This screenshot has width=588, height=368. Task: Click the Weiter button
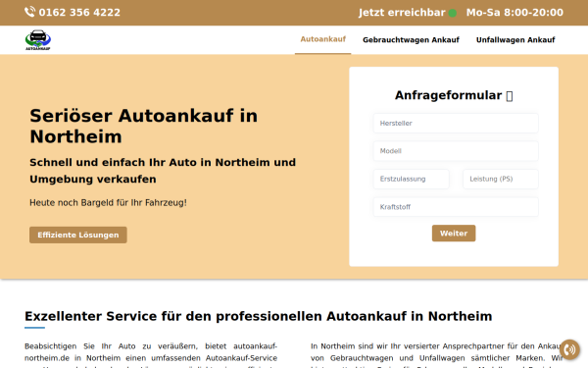[454, 234]
